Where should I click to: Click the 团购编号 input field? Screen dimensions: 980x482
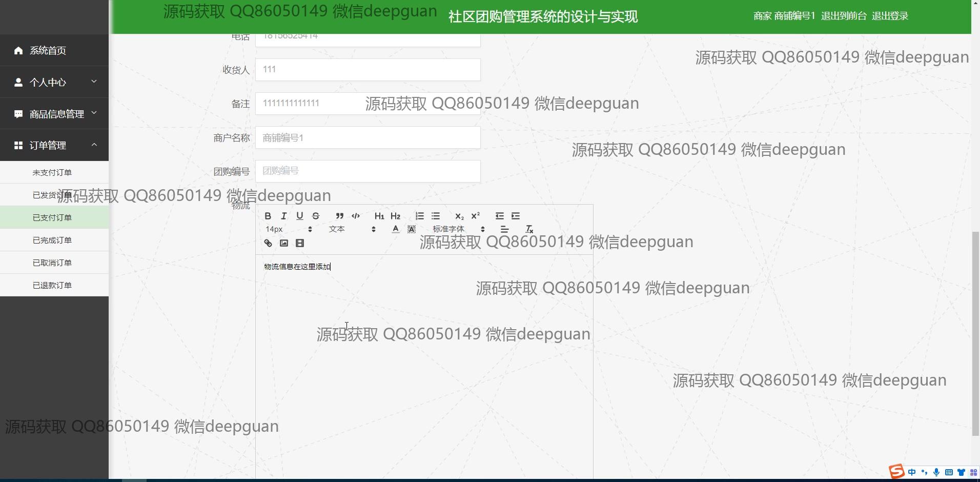(367, 171)
